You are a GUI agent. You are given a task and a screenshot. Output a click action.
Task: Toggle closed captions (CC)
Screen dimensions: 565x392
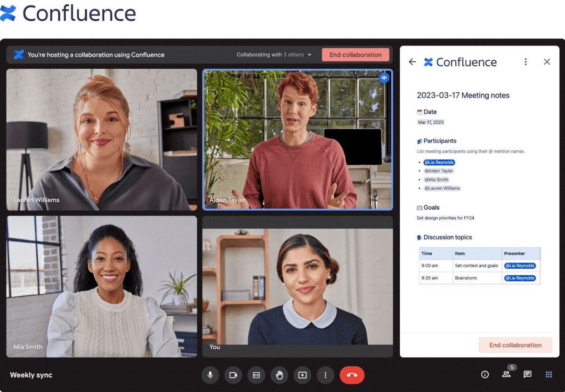[256, 375]
